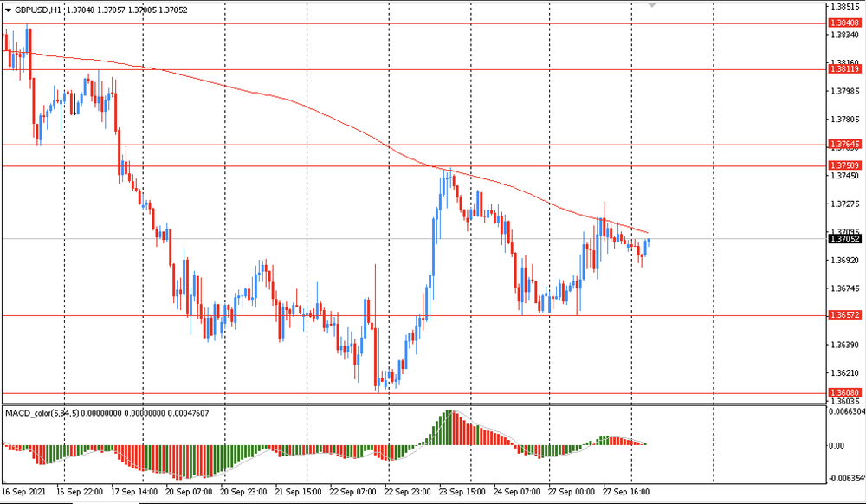Click the current price tag 1.37052
The image size is (866, 504).
coord(845,239)
